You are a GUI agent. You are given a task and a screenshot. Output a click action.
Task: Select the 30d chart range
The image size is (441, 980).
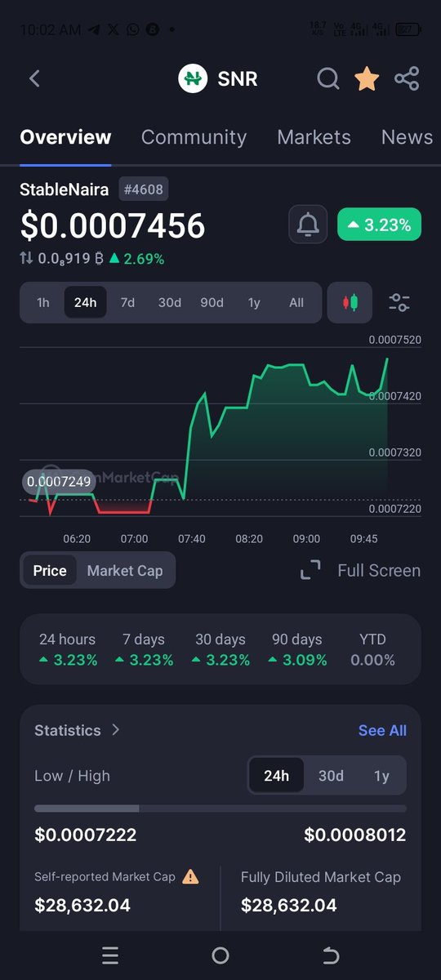(x=170, y=303)
